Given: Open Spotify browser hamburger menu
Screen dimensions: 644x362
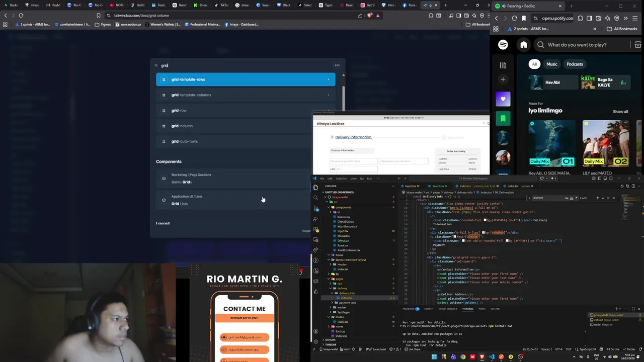Looking at the screenshot, I should 635,18.
